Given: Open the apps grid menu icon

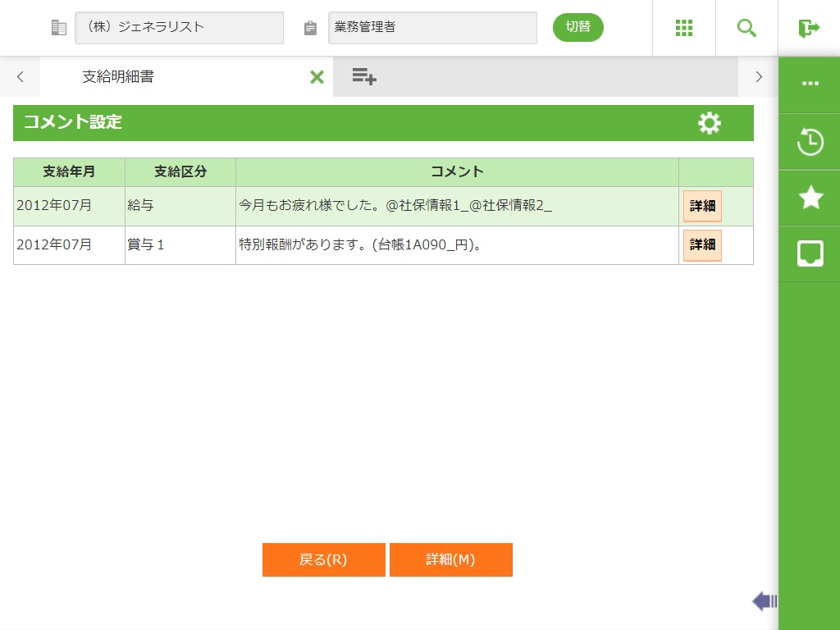Looking at the screenshot, I should point(684,28).
